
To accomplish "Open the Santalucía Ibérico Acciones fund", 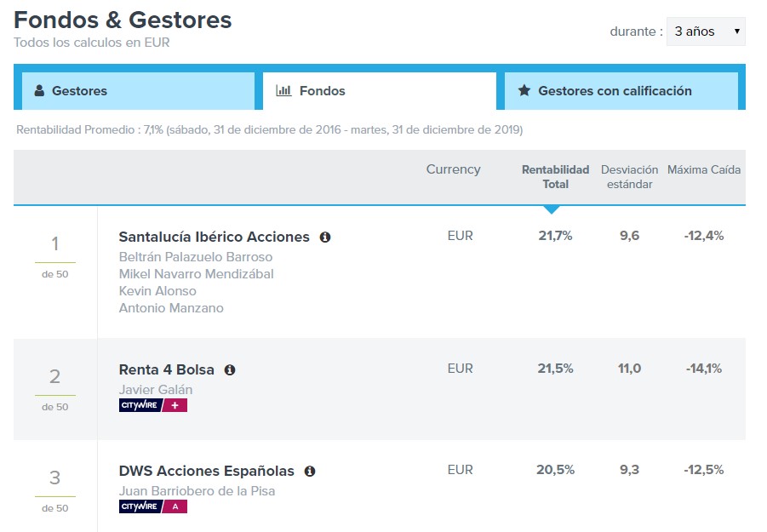I will 215,237.
